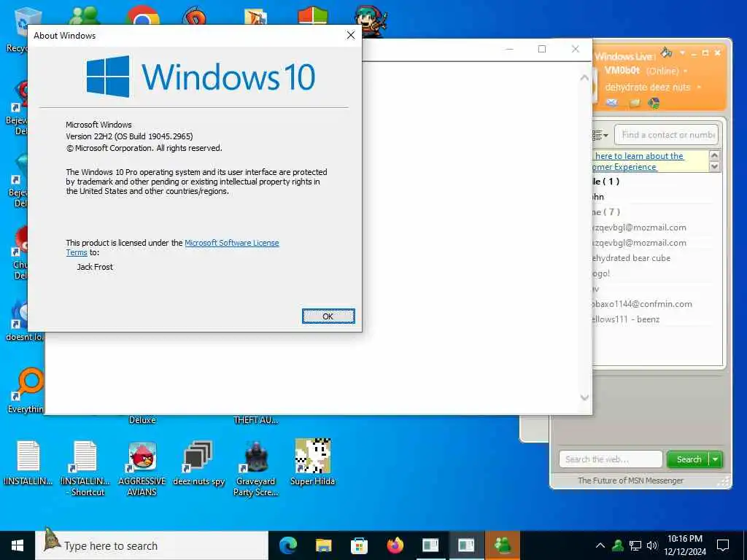Focus the Search the web field
The width and height of the screenshot is (747, 560).
(x=611, y=459)
